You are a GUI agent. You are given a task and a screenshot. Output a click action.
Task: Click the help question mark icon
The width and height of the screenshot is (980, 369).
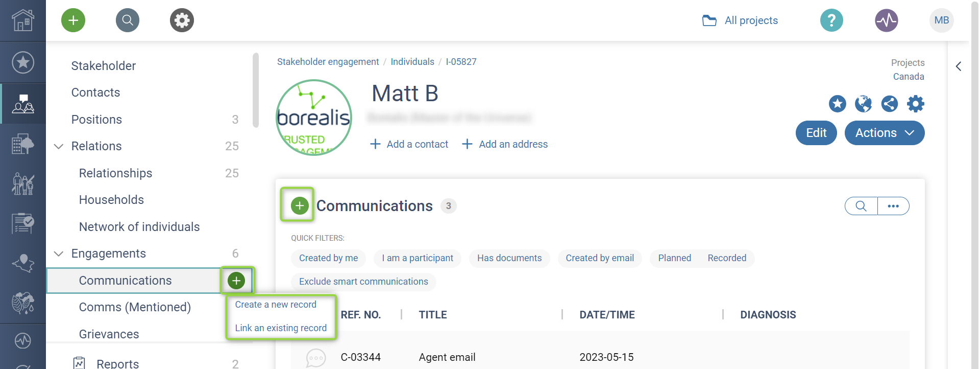pos(831,20)
